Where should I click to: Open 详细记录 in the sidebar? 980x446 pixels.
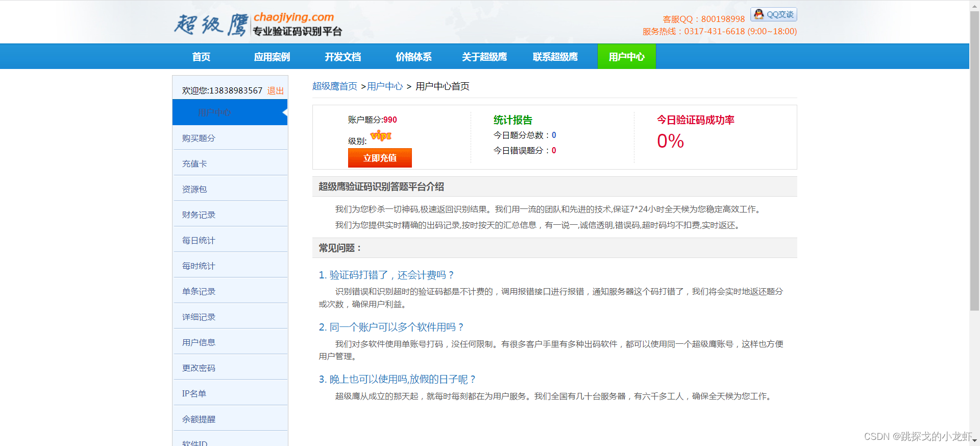point(230,317)
